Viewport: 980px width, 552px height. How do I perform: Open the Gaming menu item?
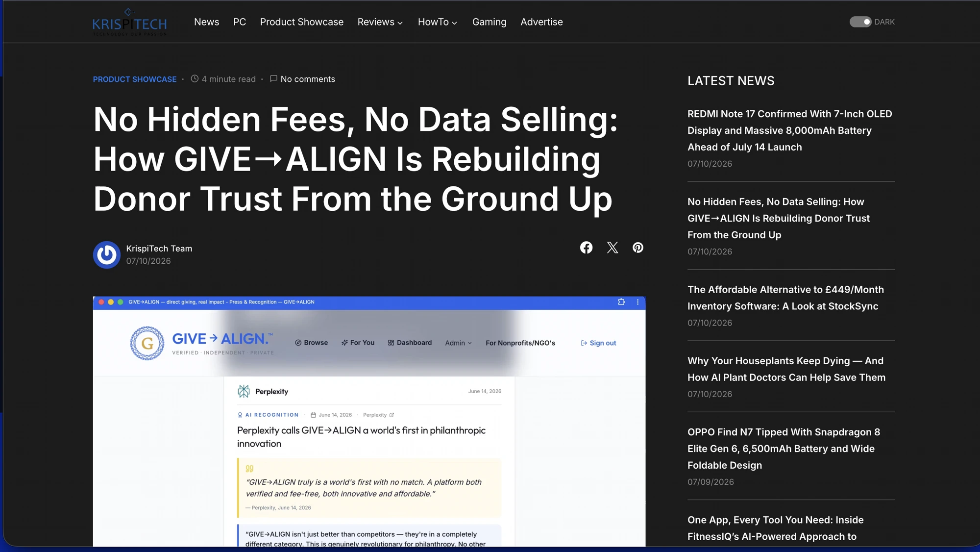489,22
